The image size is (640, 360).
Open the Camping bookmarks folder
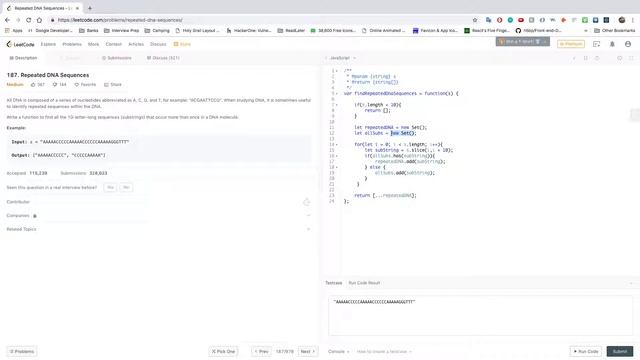(x=157, y=31)
